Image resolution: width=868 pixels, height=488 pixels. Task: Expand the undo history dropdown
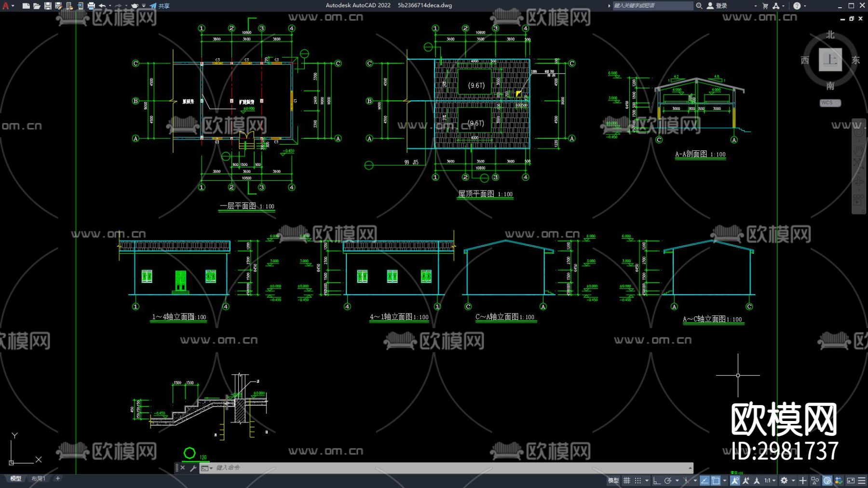(x=110, y=6)
